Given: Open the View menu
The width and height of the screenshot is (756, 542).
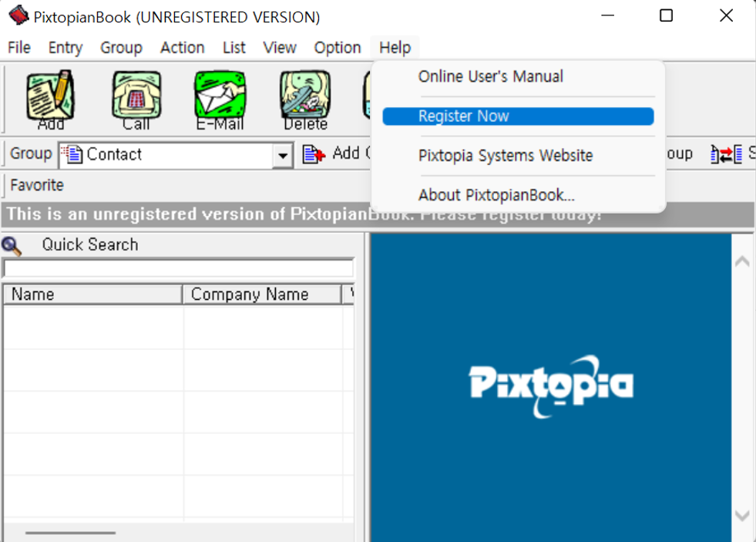Looking at the screenshot, I should pos(280,48).
